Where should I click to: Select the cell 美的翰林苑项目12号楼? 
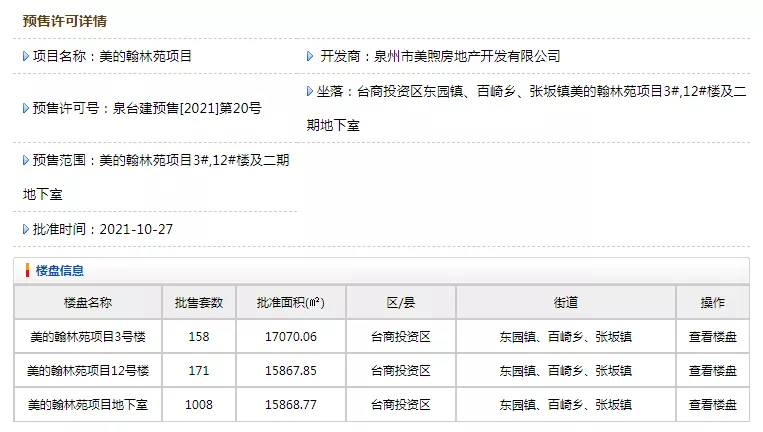(88, 371)
